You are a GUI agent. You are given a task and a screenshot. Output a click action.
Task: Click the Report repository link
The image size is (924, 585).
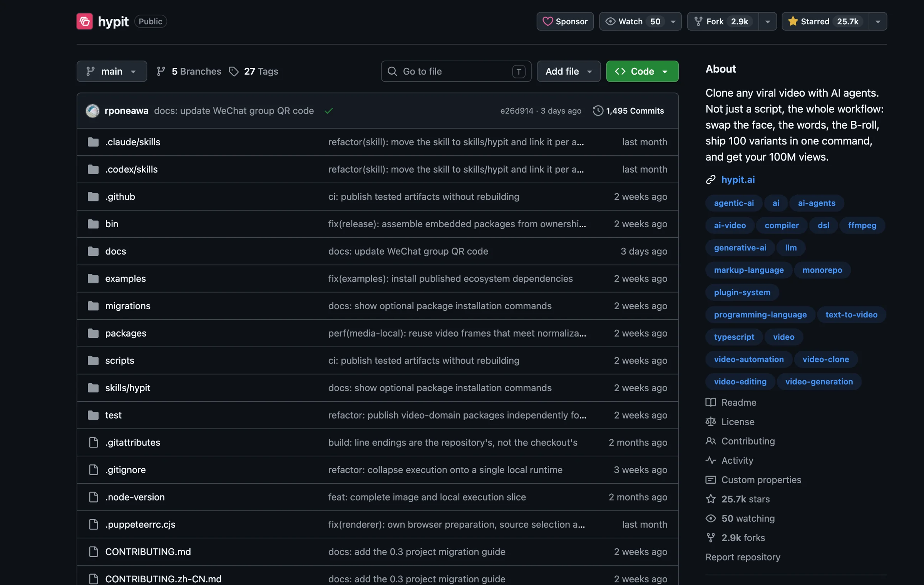click(x=742, y=557)
